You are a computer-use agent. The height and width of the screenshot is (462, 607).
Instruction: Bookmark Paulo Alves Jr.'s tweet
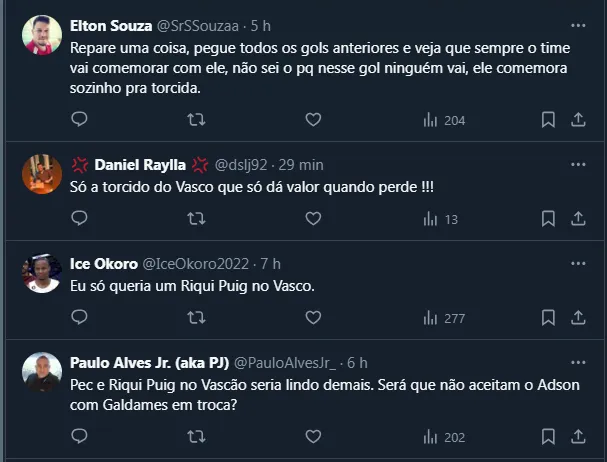click(x=548, y=436)
